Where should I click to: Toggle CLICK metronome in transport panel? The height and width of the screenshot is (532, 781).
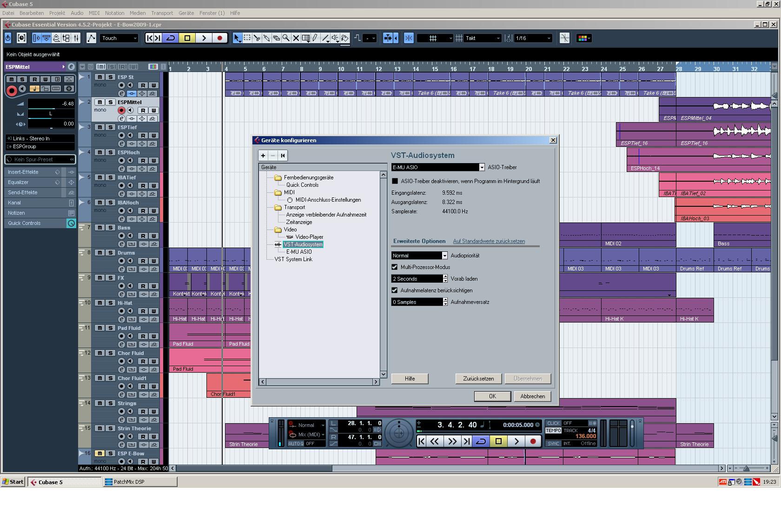pos(553,423)
